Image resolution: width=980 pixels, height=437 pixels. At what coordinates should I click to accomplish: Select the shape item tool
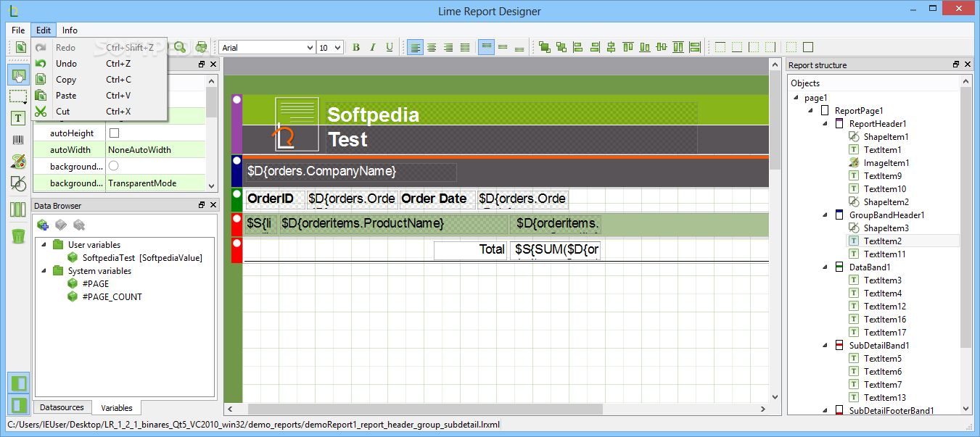point(19,183)
